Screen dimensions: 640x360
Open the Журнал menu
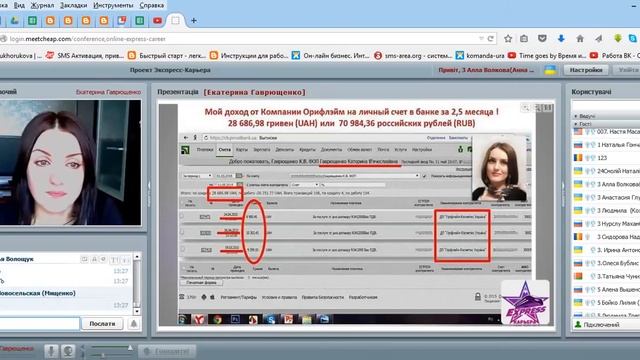click(x=42, y=5)
